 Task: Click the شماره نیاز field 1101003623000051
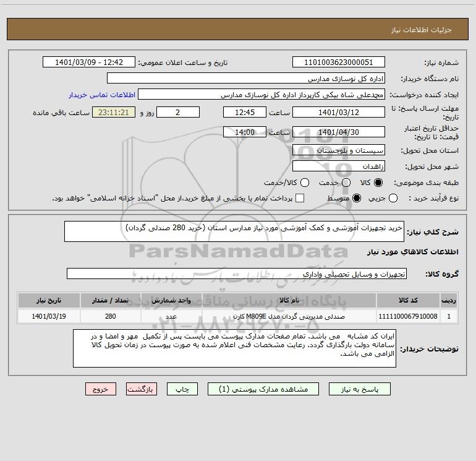(339, 62)
